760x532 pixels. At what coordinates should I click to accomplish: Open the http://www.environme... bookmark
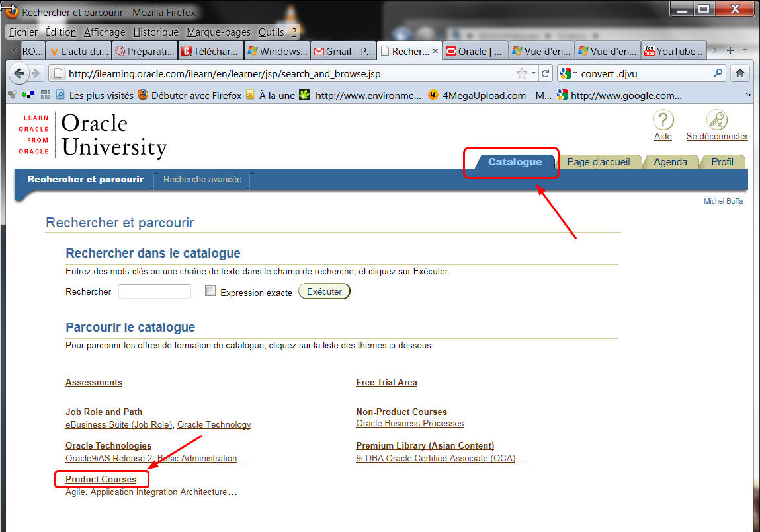360,95
